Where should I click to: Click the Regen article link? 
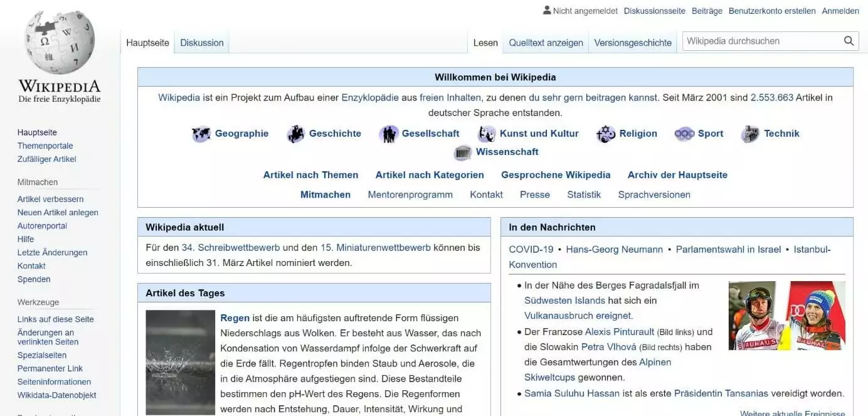point(235,318)
